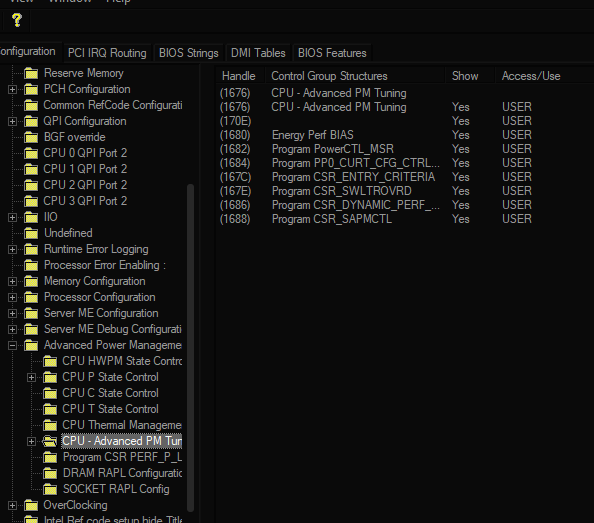Image resolution: width=594 pixels, height=523 pixels.
Task: Click the CPU 3 QPI Port 2 folder icon
Action: point(31,201)
